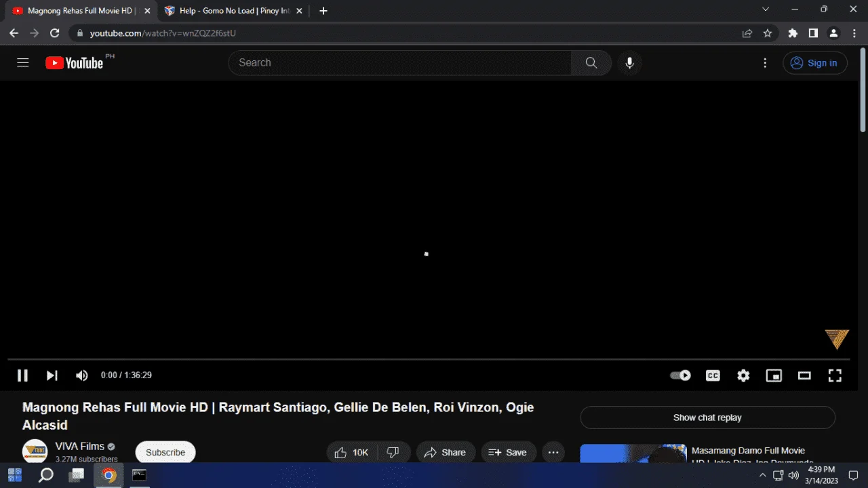
Task: Open Chrome extensions puzzle icon
Action: 793,33
